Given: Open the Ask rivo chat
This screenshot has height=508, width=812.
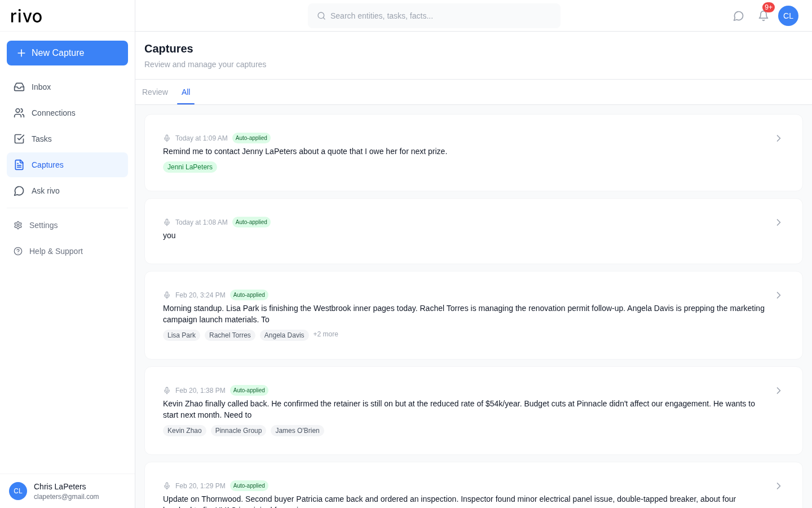Looking at the screenshot, I should tap(45, 191).
